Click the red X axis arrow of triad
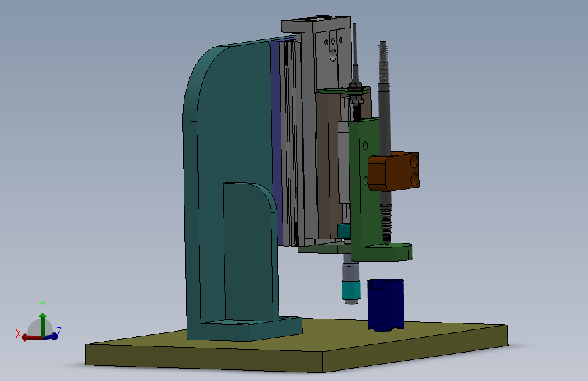This screenshot has width=588, height=381. pos(31,338)
